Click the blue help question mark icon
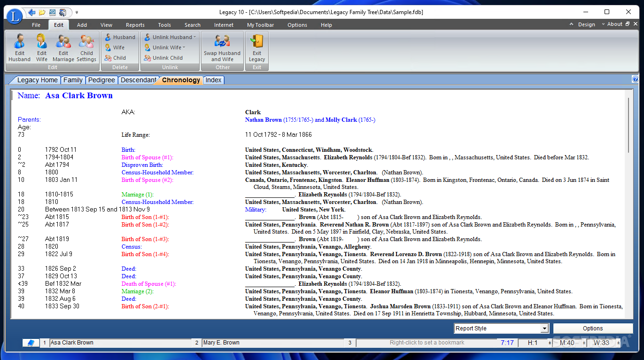 pos(635,79)
